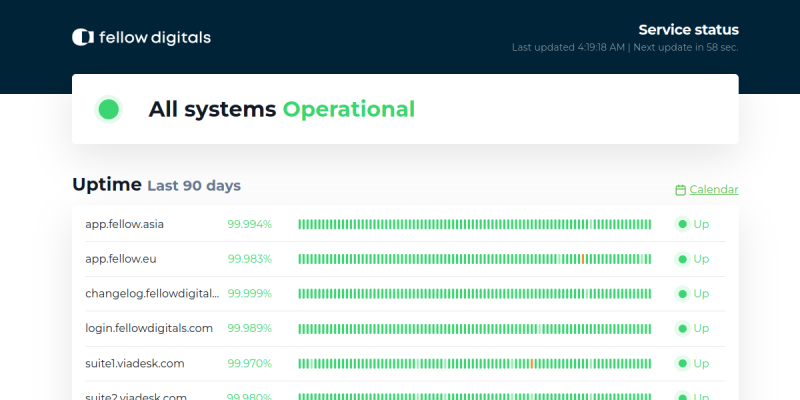Click the Up status dot for login.fellowdigitals.com
800x400 pixels.
pyautogui.click(x=682, y=328)
